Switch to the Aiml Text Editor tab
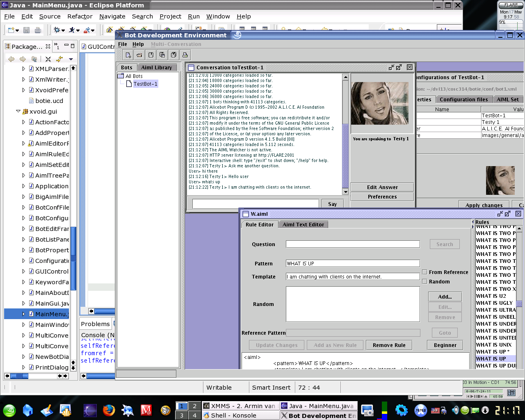 point(303,224)
